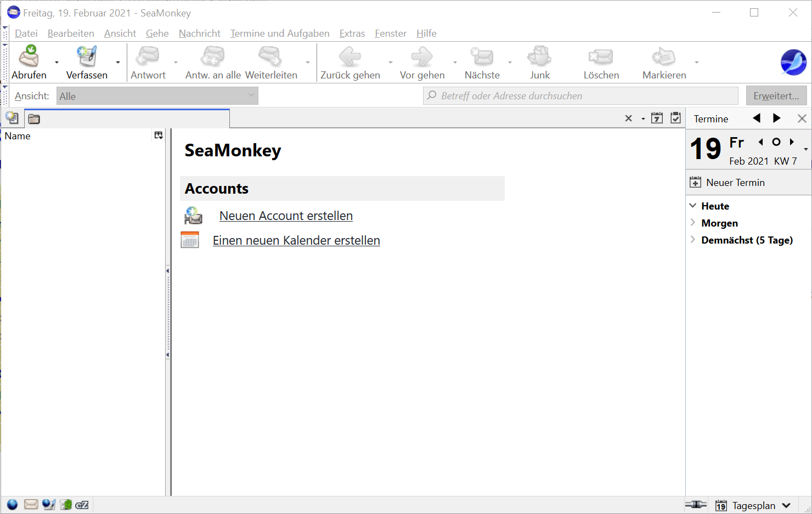Click the Vor gehen arrow icon
Viewport: 812px width, 514px height.
tap(422, 56)
